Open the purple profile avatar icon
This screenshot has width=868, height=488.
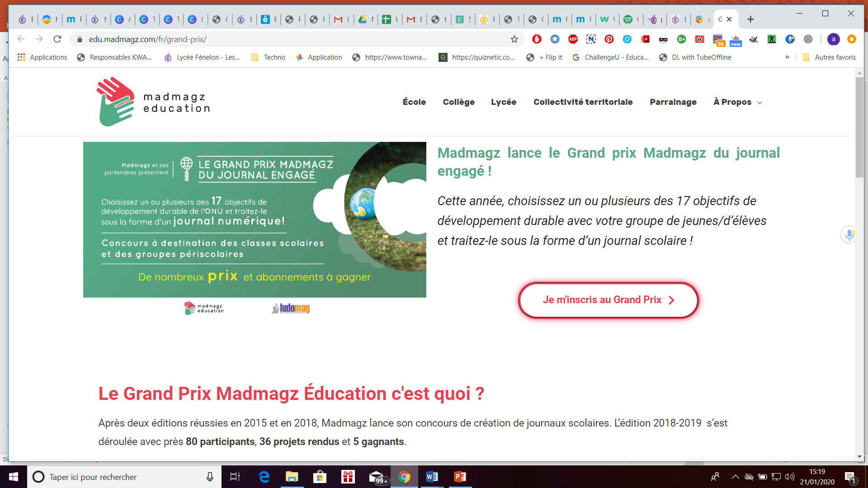point(833,39)
